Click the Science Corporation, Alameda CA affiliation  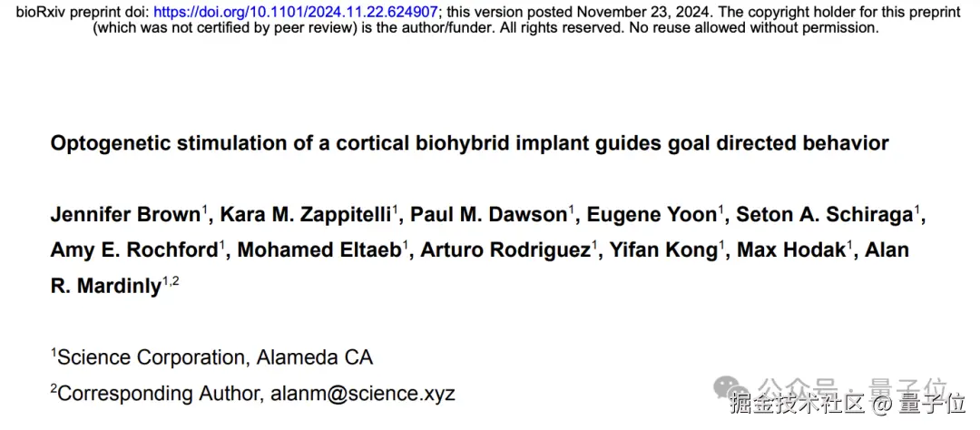214,357
